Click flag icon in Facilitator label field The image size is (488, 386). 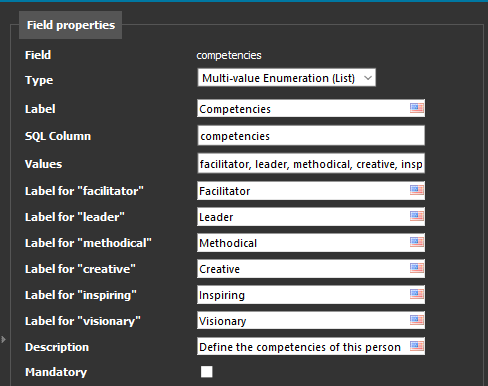tap(417, 190)
